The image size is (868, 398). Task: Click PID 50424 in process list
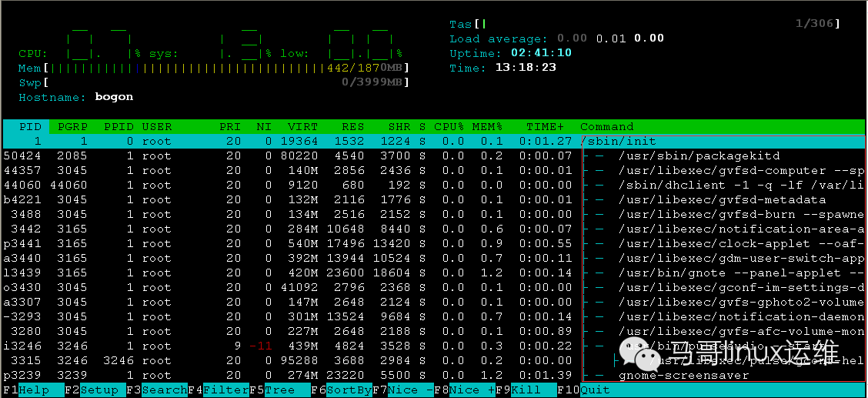22,156
